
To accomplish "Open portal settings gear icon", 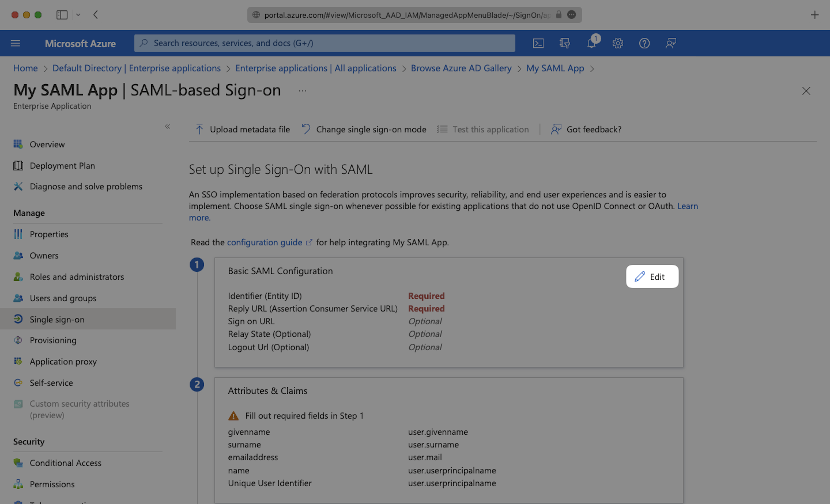I will tap(618, 43).
